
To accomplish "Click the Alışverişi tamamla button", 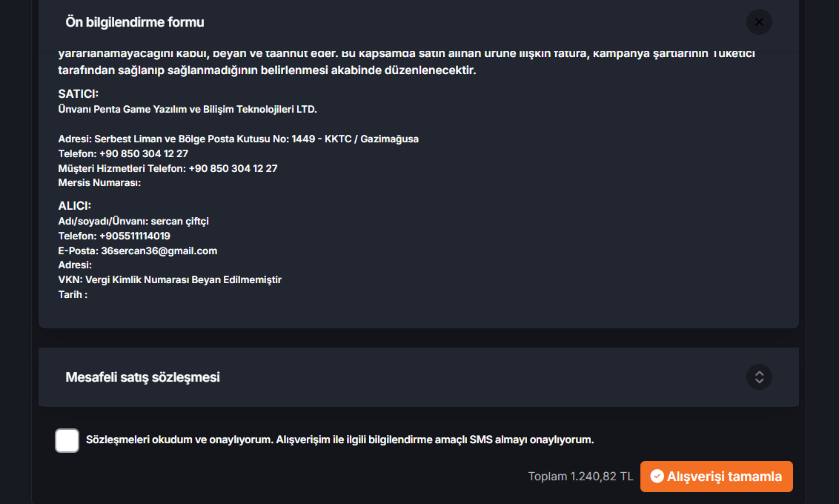I will click(x=717, y=477).
